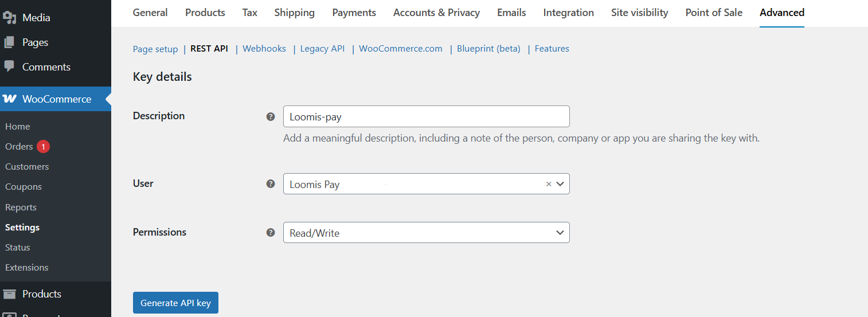868x317 pixels.
Task: Open Orders in WooCommerce submenu
Action: pyautogui.click(x=19, y=147)
